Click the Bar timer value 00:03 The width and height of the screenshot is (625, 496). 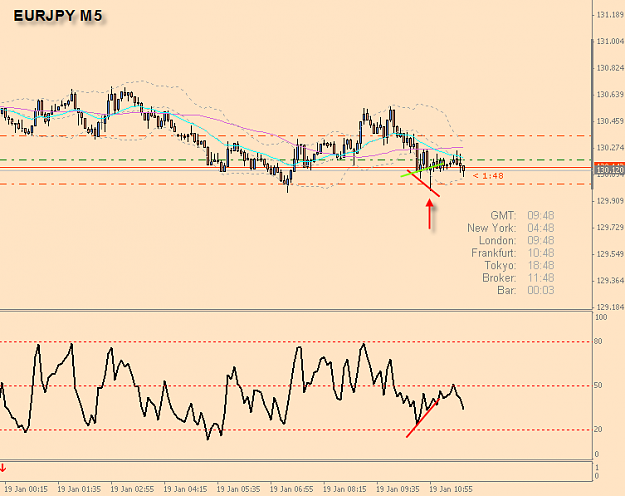click(541, 290)
